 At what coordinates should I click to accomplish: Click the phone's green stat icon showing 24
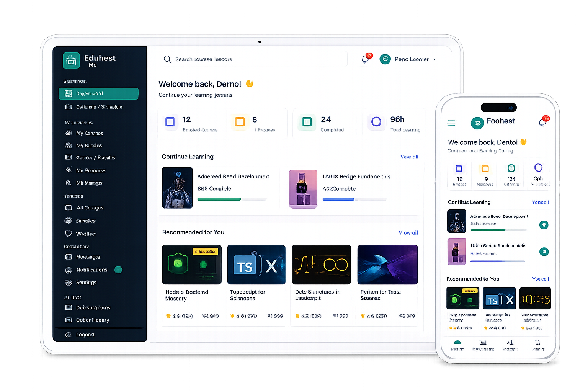511,168
